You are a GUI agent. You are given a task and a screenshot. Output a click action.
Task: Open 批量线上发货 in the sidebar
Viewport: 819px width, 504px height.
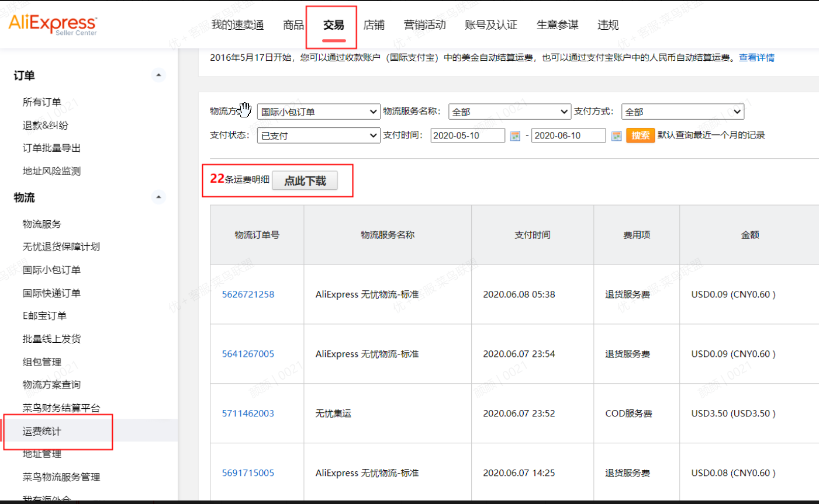pos(51,339)
